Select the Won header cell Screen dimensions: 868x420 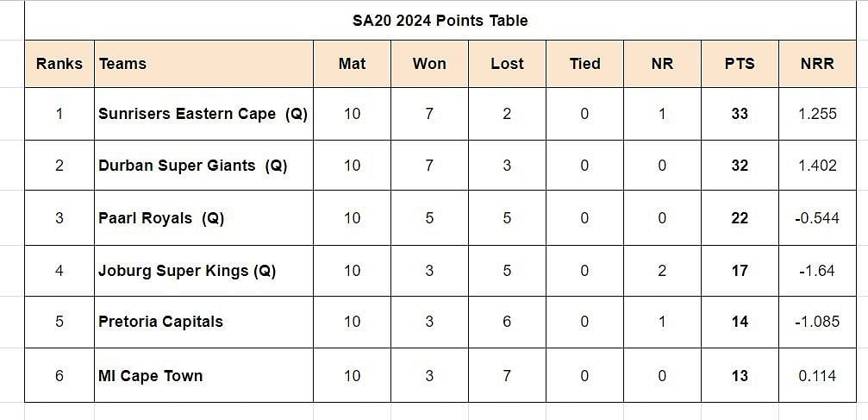[x=429, y=64]
